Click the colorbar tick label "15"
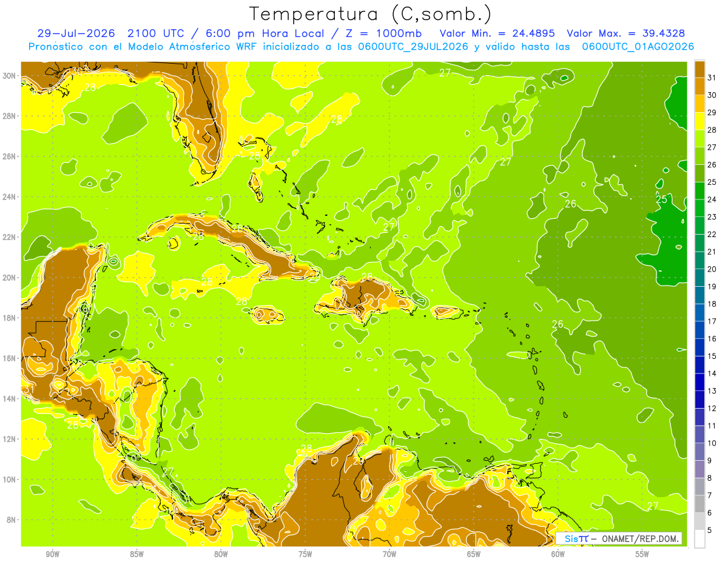728x562 pixels. coord(713,356)
